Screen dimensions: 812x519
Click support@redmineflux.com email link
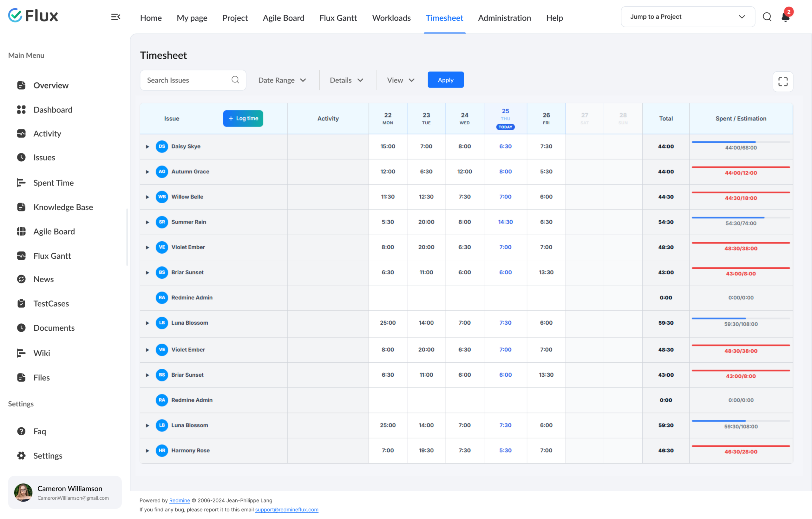(x=287, y=509)
